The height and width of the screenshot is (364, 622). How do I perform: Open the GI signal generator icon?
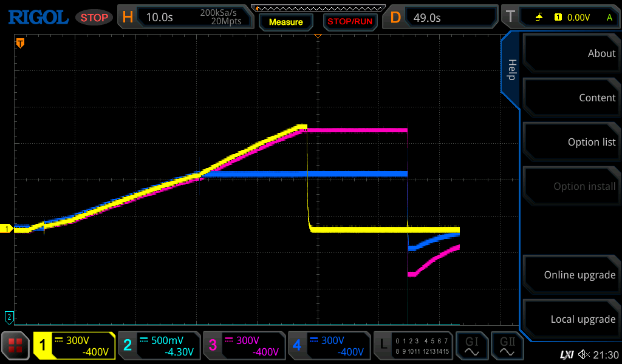472,346
